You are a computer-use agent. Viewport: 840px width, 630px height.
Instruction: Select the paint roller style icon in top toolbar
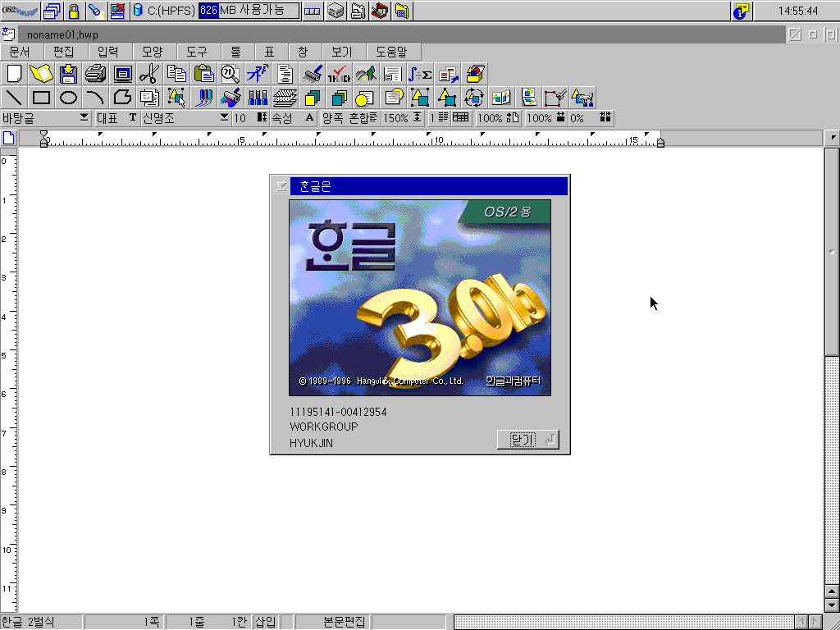(312, 73)
